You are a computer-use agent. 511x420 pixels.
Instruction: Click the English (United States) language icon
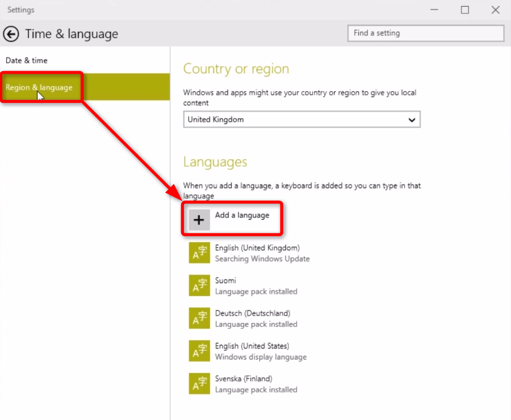pos(199,351)
